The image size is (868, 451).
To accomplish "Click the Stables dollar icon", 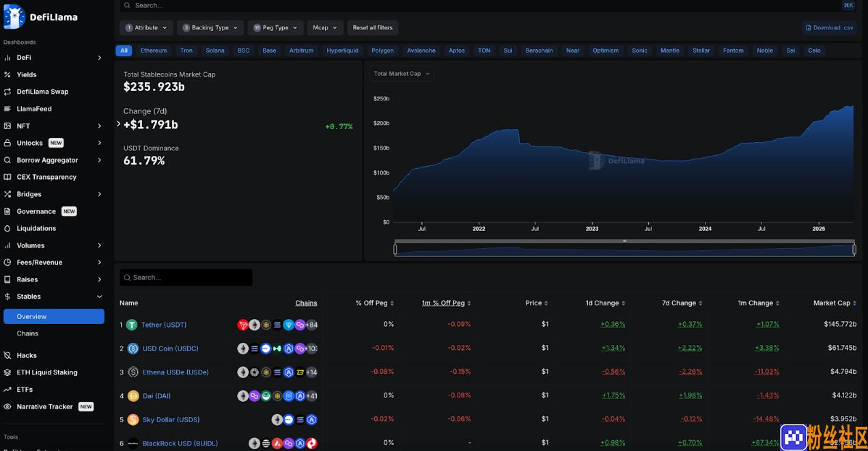I will tap(8, 297).
